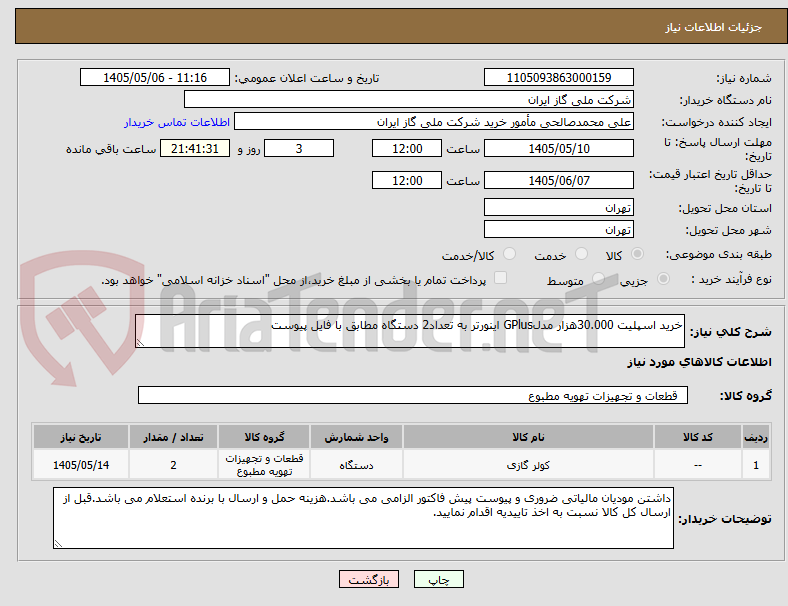Click the جزئیات اطلاعات نیاز page title
788x606 pixels.
(714, 27)
